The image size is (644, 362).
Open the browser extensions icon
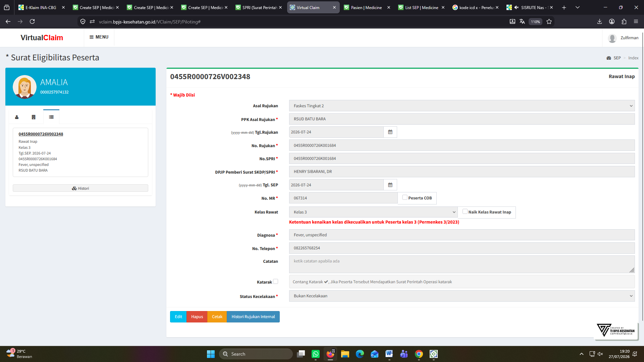pos(624,21)
